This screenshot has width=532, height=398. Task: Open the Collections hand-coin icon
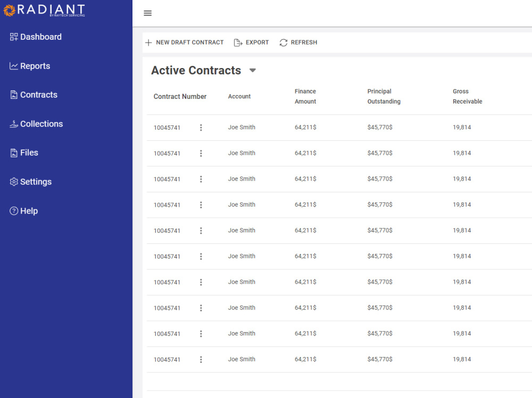(x=14, y=124)
